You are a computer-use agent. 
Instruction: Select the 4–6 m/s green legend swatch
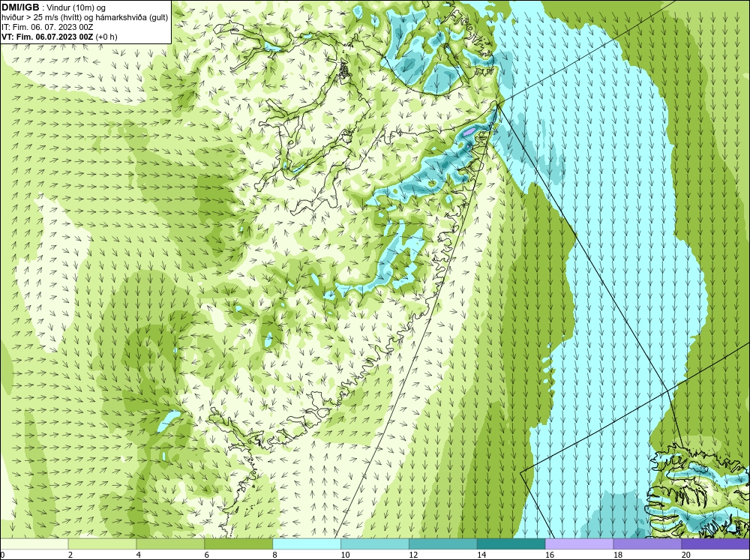(170, 544)
